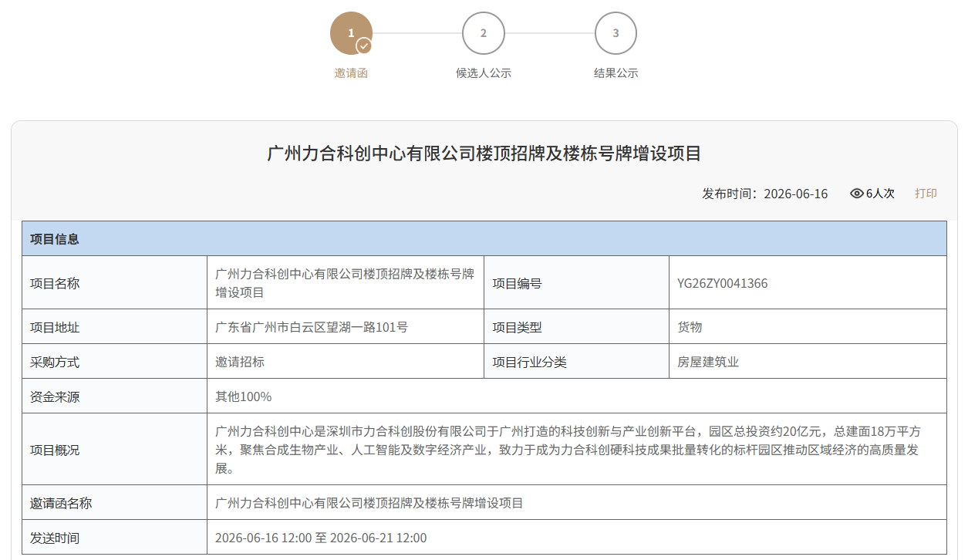Go to step 3 circle 结果公示
The image size is (968, 560).
616,33
